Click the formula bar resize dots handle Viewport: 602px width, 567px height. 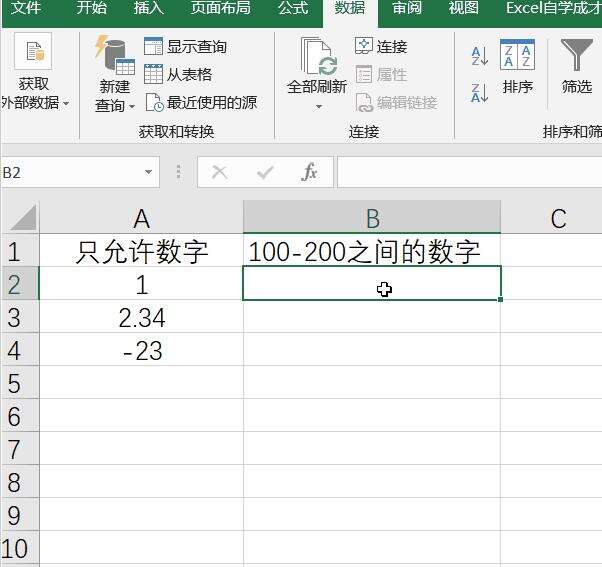point(179,171)
